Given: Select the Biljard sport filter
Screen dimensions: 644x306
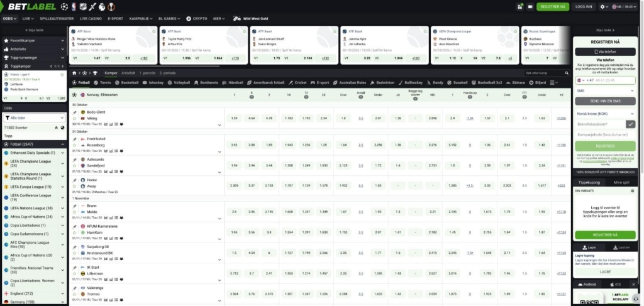Looking at the screenshot, I should (x=538, y=82).
